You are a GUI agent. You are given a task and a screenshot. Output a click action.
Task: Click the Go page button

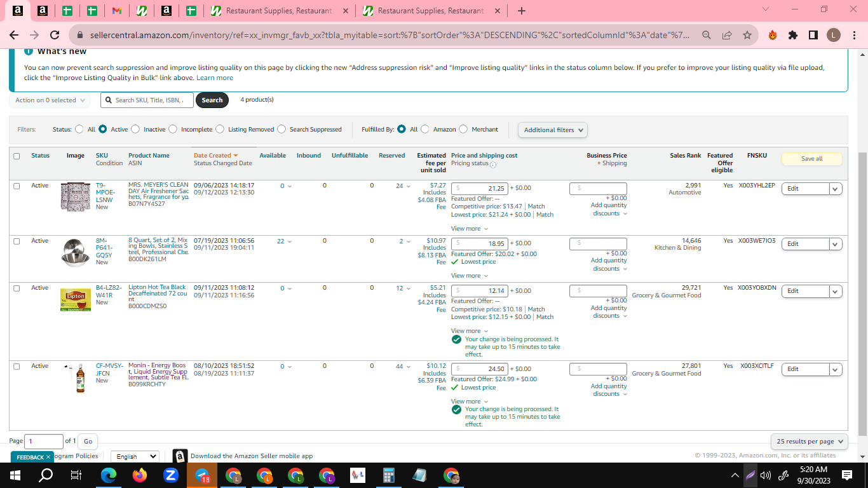pos(88,441)
